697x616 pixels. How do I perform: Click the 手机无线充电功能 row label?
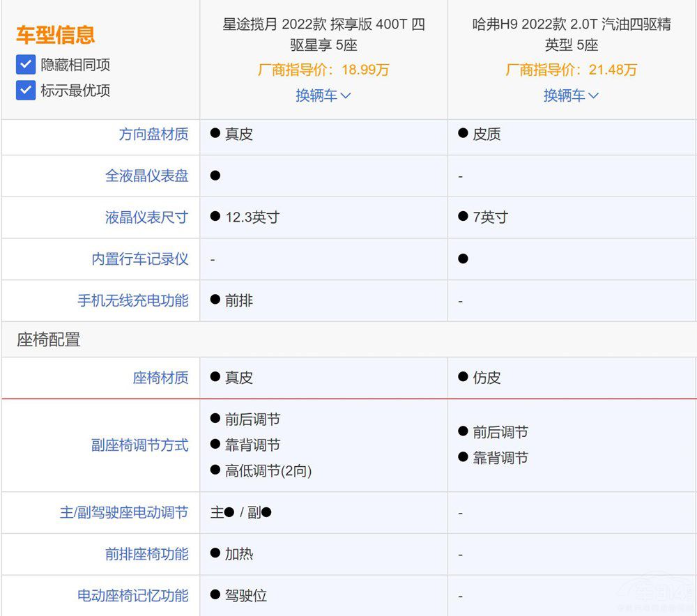[132, 301]
